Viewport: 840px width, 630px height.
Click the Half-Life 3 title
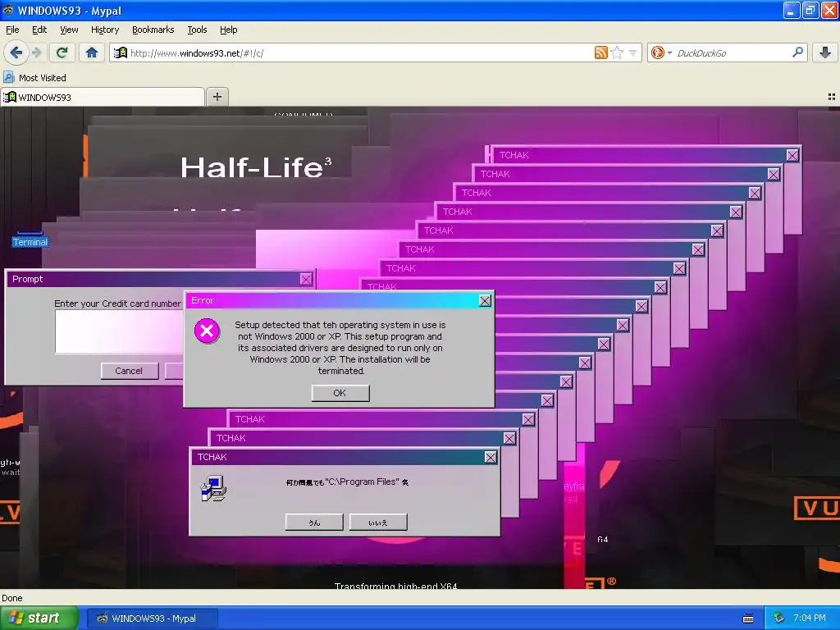[x=256, y=167]
